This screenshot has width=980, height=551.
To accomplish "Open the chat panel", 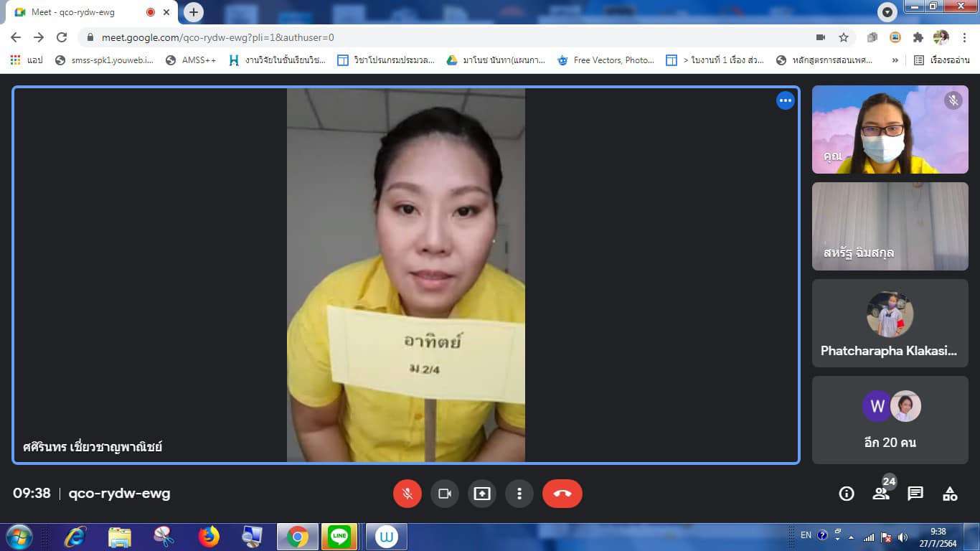I will click(915, 494).
